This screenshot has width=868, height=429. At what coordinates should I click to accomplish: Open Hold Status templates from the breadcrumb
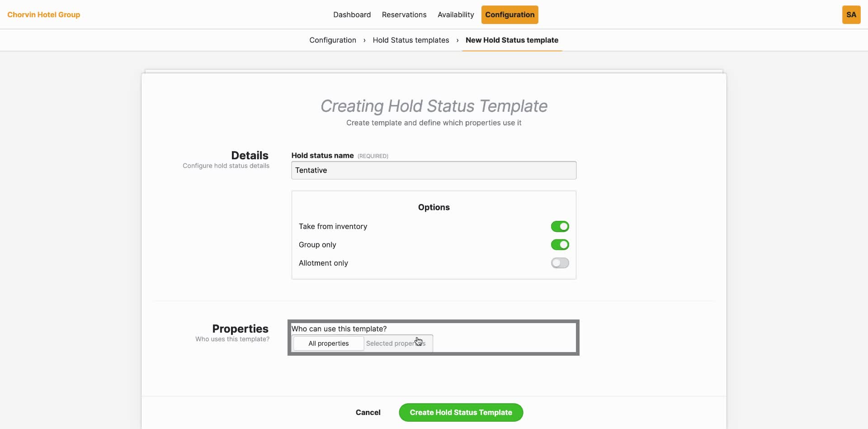[x=410, y=40]
